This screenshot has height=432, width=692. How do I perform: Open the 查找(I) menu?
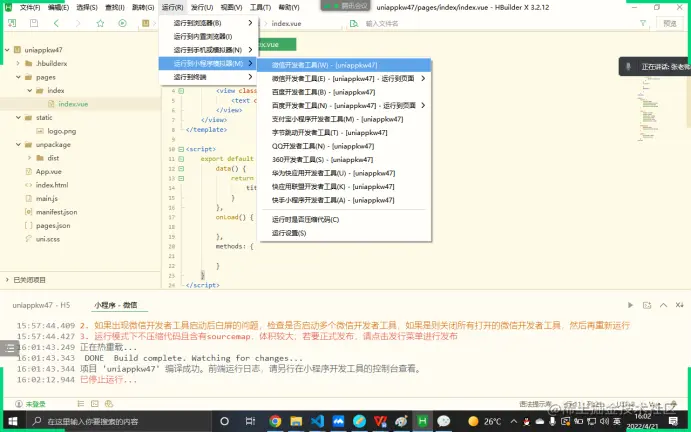point(115,8)
